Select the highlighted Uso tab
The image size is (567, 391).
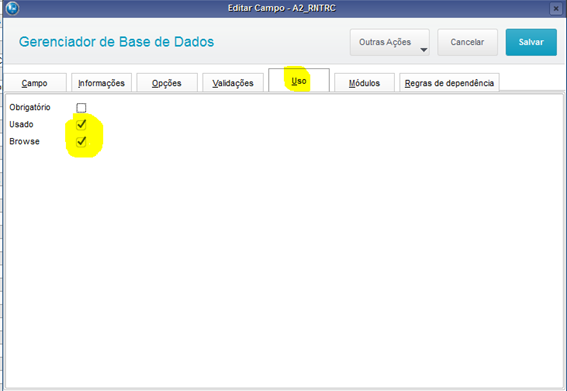[299, 80]
